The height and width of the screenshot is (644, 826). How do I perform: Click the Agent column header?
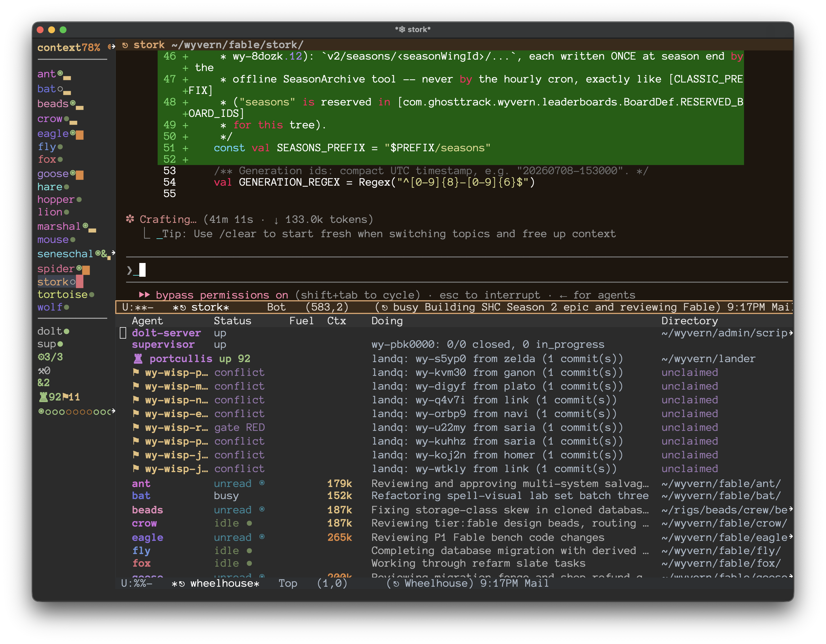pyautogui.click(x=147, y=321)
